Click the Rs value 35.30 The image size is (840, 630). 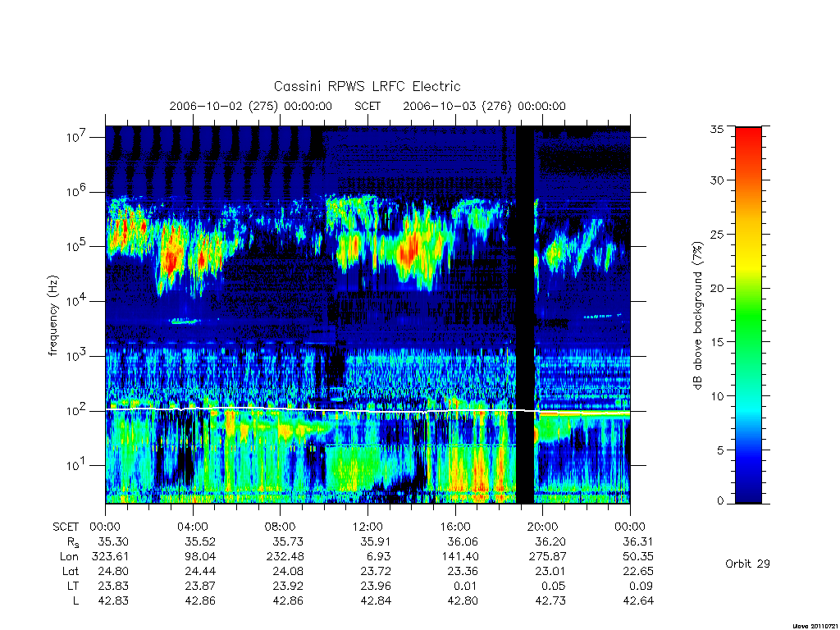pyautogui.click(x=113, y=541)
